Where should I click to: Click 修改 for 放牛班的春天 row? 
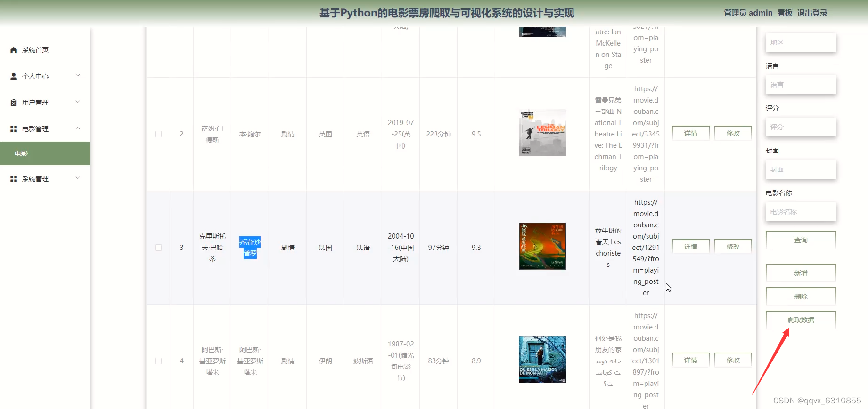(733, 247)
